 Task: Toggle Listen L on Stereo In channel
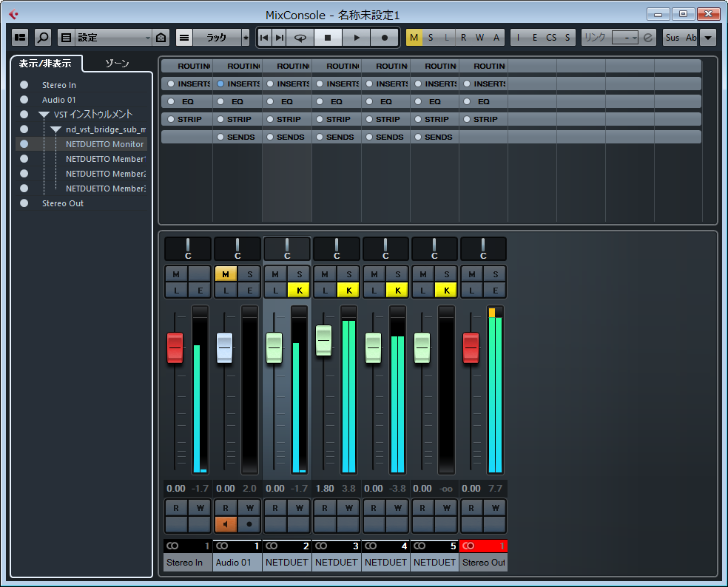(176, 291)
